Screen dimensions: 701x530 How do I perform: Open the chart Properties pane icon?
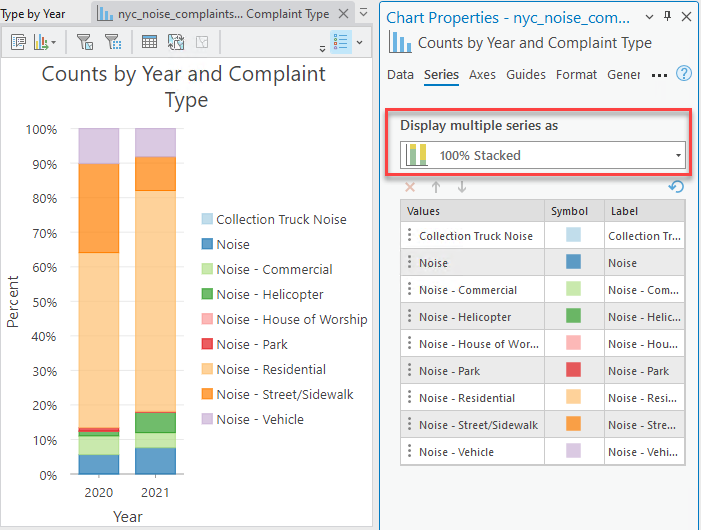click(x=19, y=42)
